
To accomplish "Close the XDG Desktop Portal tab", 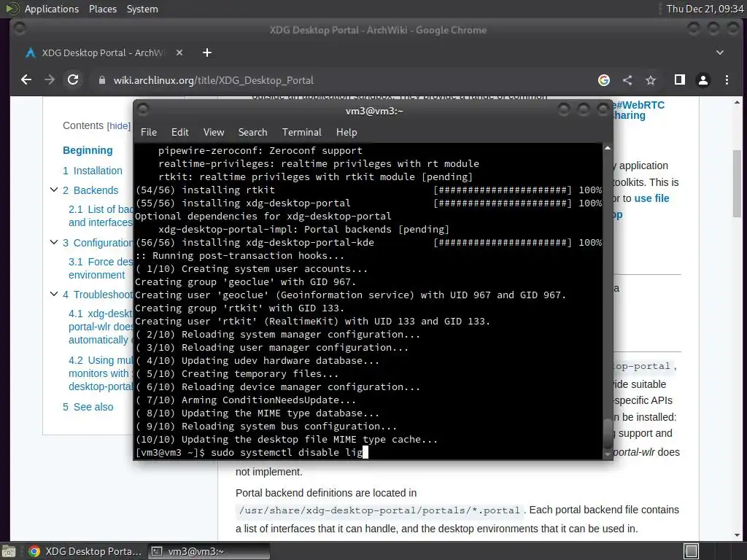I will tap(179, 52).
